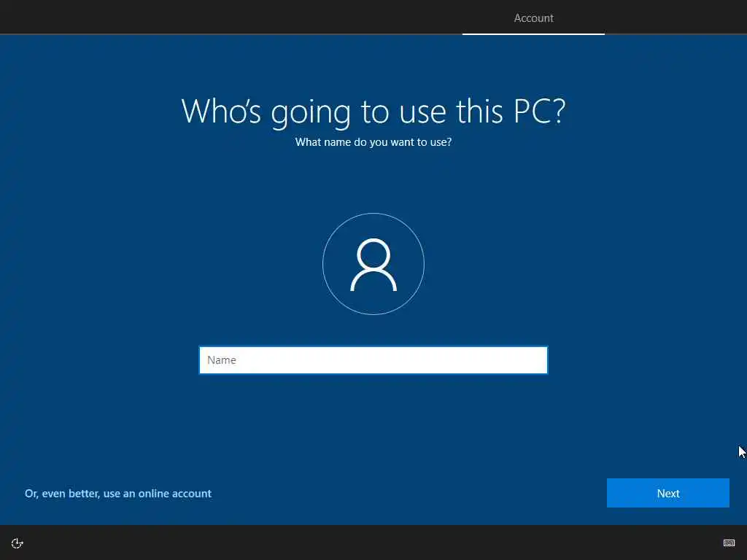Image resolution: width=747 pixels, height=560 pixels.
Task: Select the Account tab
Action: [533, 18]
